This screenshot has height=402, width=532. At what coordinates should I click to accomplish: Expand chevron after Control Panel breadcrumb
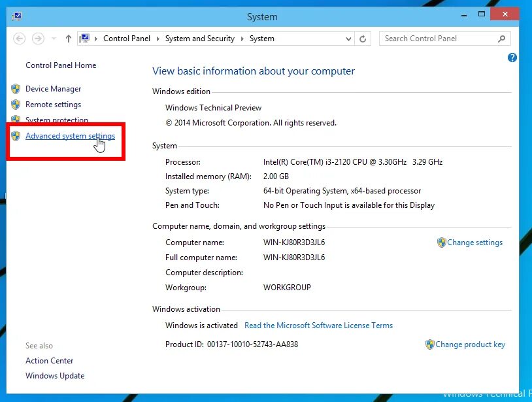pos(158,39)
